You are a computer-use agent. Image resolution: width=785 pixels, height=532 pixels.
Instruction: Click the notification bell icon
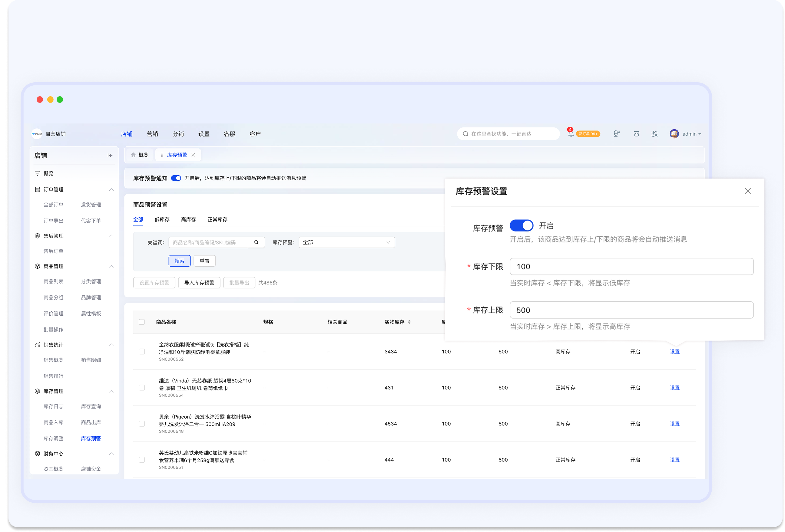571,134
